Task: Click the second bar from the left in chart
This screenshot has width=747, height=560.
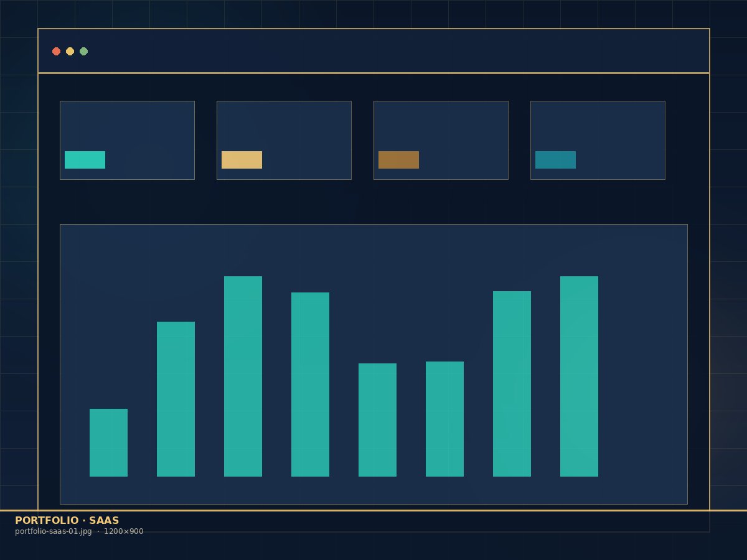Action: tap(176, 399)
